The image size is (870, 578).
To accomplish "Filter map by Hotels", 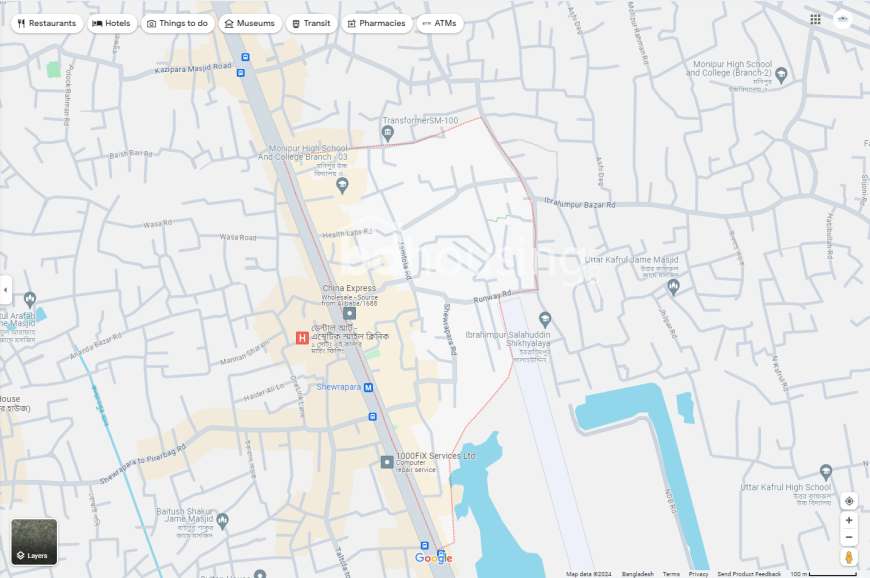I will tap(112, 23).
